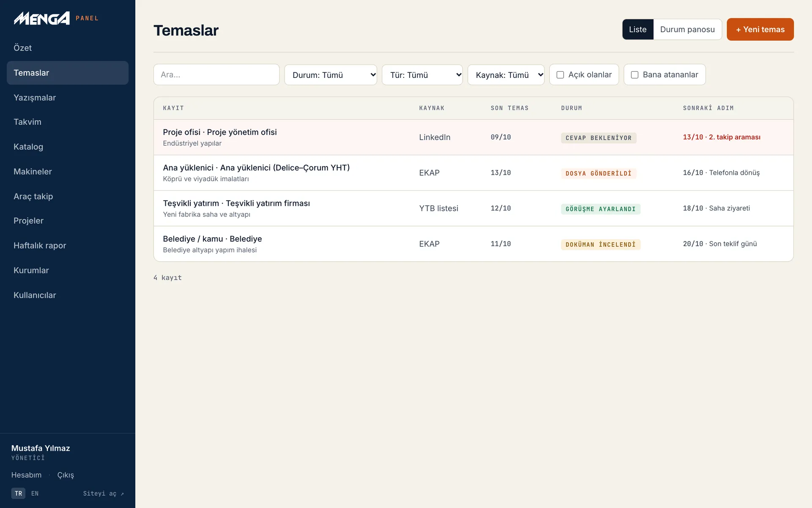Viewport: 812px width, 508px height.
Task: Click the 18/10 · Saha ziyareti next step
Action: pyautogui.click(x=716, y=208)
